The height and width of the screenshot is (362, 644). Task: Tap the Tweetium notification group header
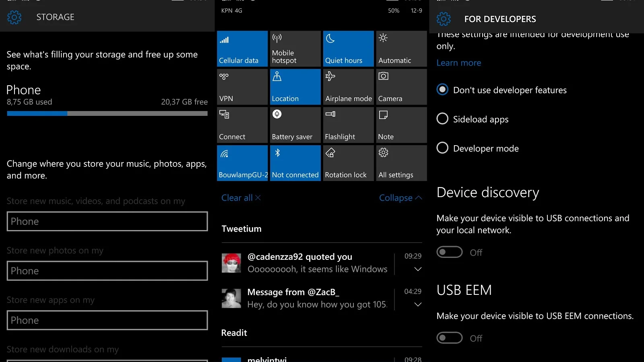[x=242, y=229]
